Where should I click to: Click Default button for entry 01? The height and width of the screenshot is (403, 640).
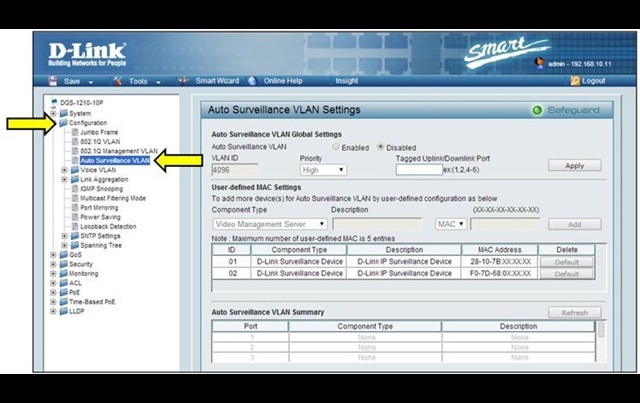(x=567, y=262)
